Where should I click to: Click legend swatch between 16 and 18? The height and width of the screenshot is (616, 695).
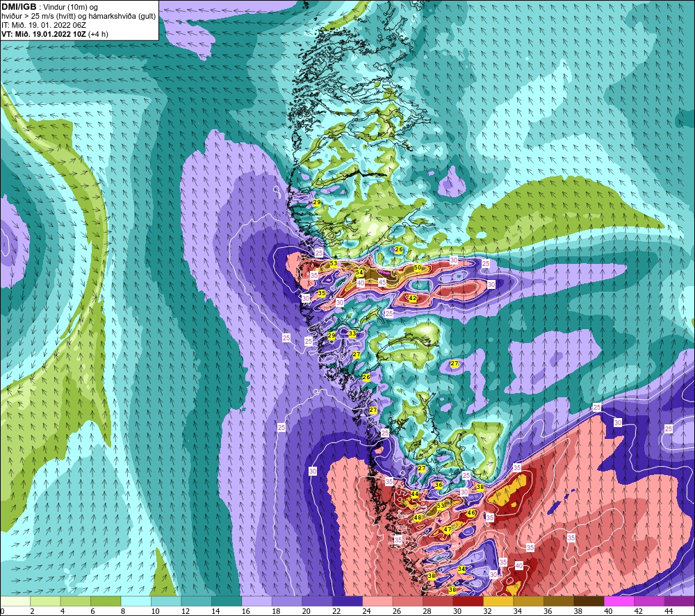coord(256,601)
